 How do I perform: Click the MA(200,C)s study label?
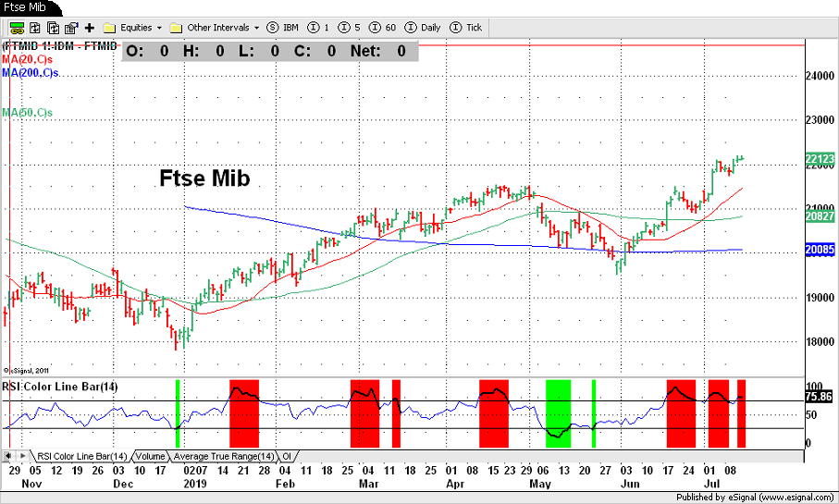[x=31, y=73]
